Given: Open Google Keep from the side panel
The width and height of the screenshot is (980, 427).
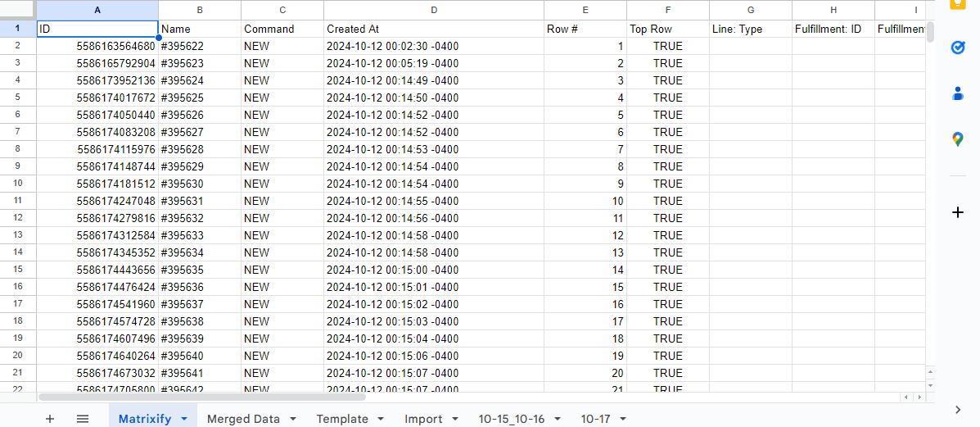Looking at the screenshot, I should coord(958,4).
